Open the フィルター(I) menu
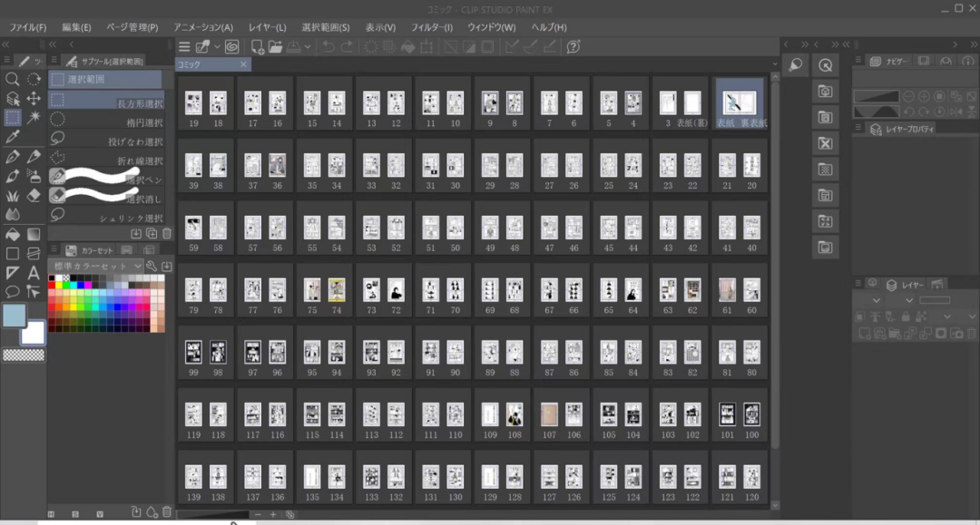Viewport: 980px width, 525px height. pos(431,27)
